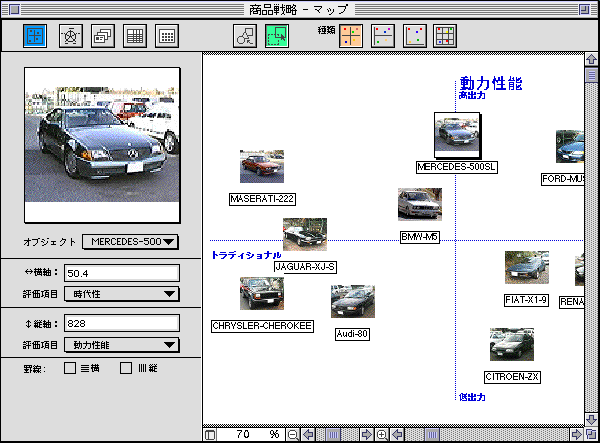Click left arrow beside zoom out
The width and height of the screenshot is (600, 443).
[308, 435]
